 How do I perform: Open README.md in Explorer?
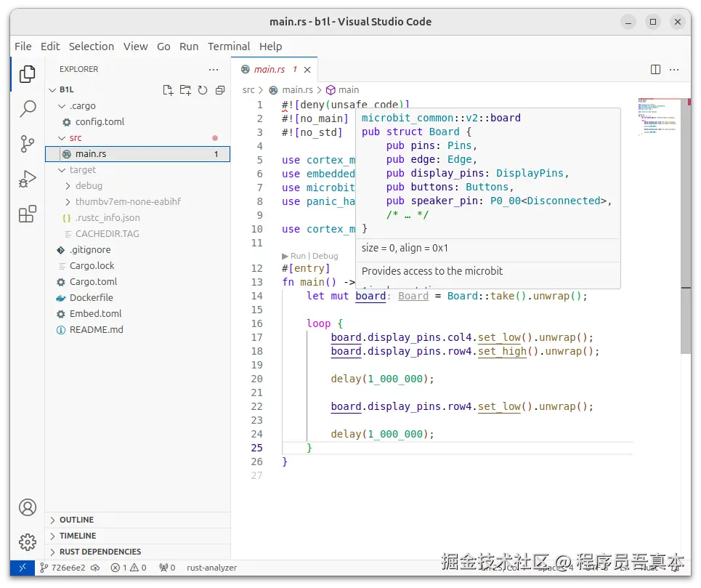tap(138, 330)
